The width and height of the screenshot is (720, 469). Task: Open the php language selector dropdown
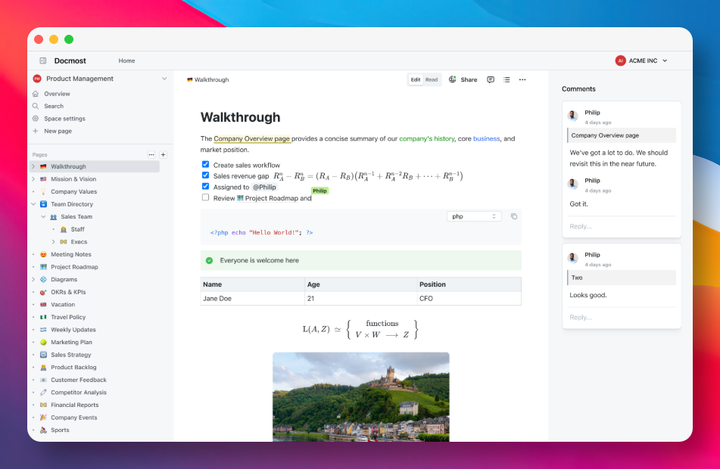pyautogui.click(x=474, y=216)
